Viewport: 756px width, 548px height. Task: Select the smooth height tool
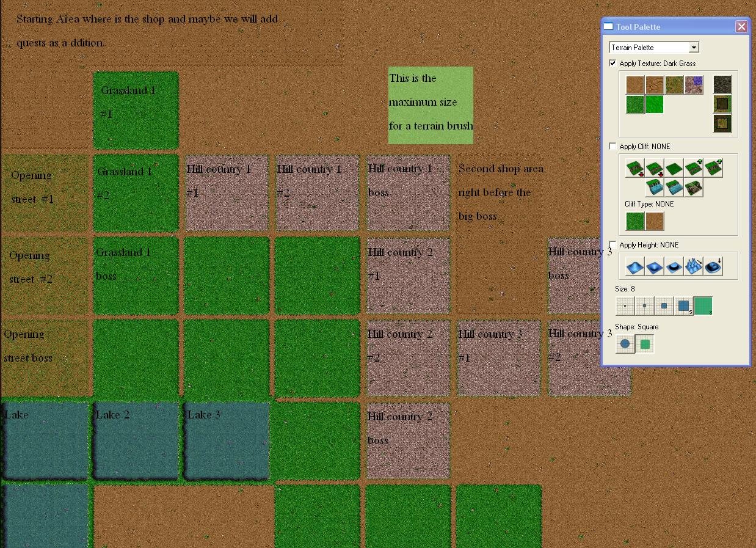pos(713,266)
